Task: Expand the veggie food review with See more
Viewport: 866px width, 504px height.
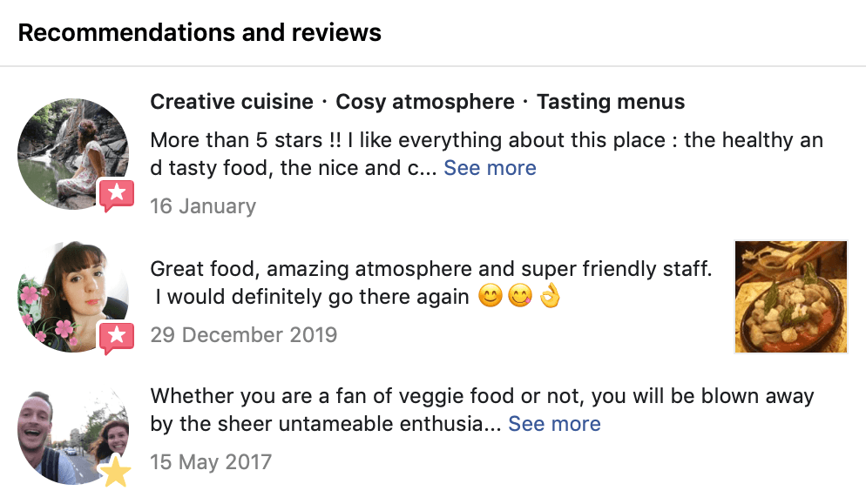Action: [x=554, y=424]
